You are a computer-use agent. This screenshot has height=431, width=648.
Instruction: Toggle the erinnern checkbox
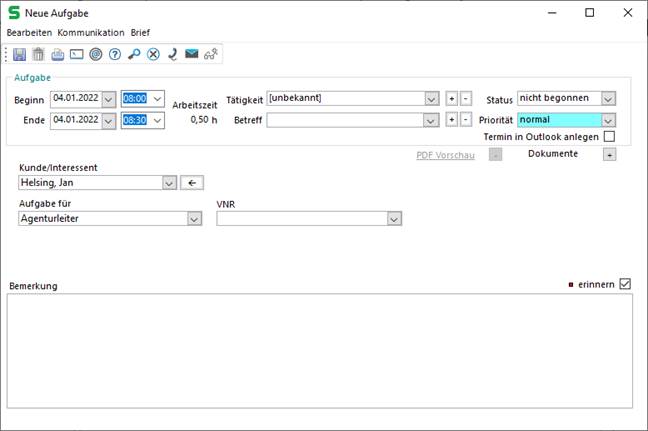tap(625, 284)
